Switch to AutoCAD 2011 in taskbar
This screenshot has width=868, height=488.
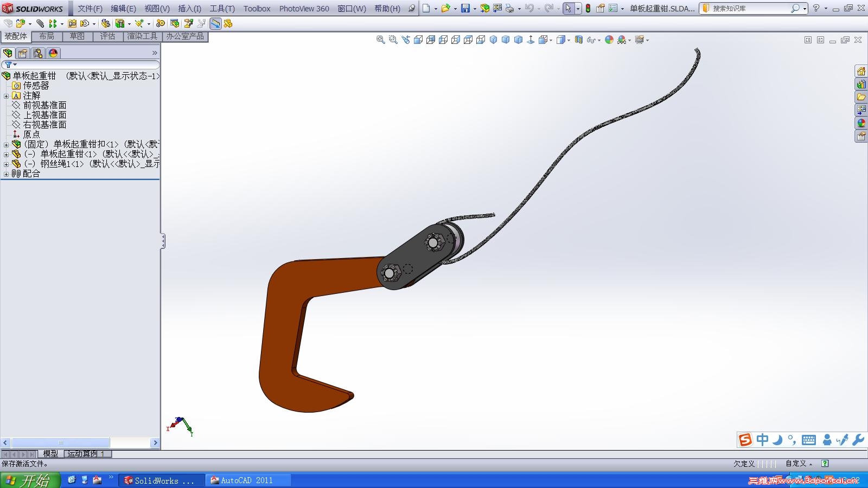[248, 480]
